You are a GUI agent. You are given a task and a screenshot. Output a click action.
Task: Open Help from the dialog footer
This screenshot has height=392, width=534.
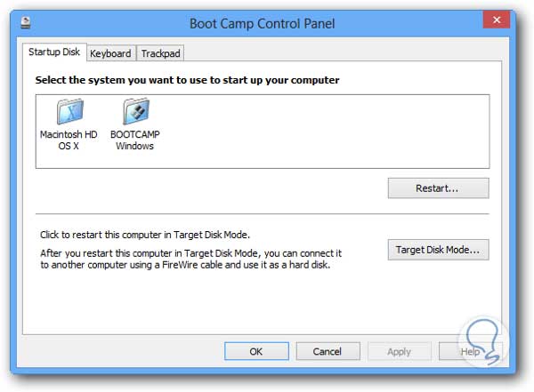click(470, 351)
